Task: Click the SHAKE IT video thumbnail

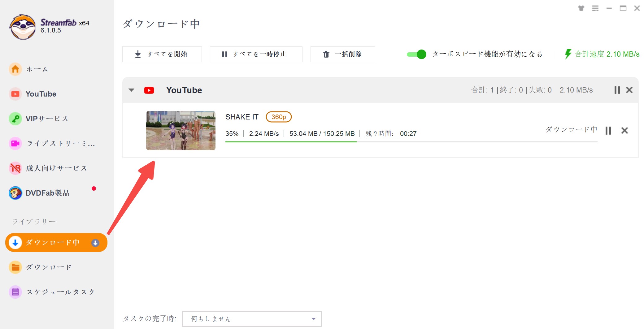Action: coord(181,131)
